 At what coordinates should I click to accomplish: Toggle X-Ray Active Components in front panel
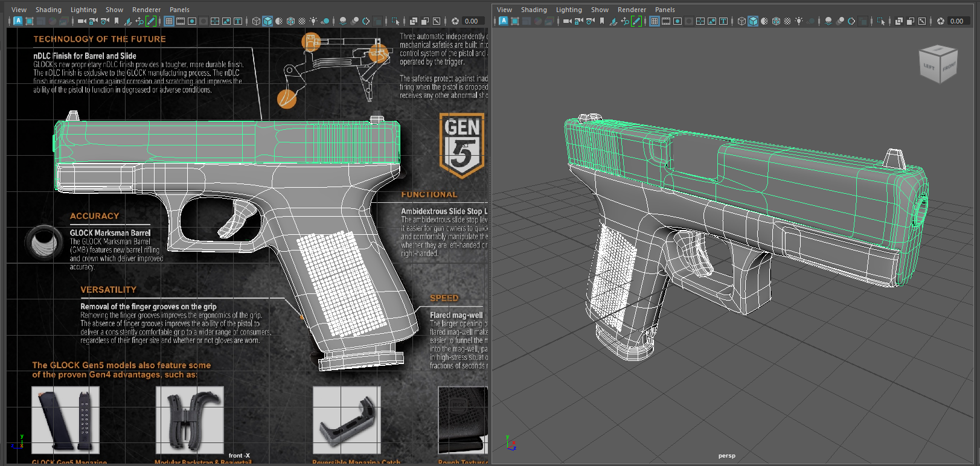click(424, 21)
